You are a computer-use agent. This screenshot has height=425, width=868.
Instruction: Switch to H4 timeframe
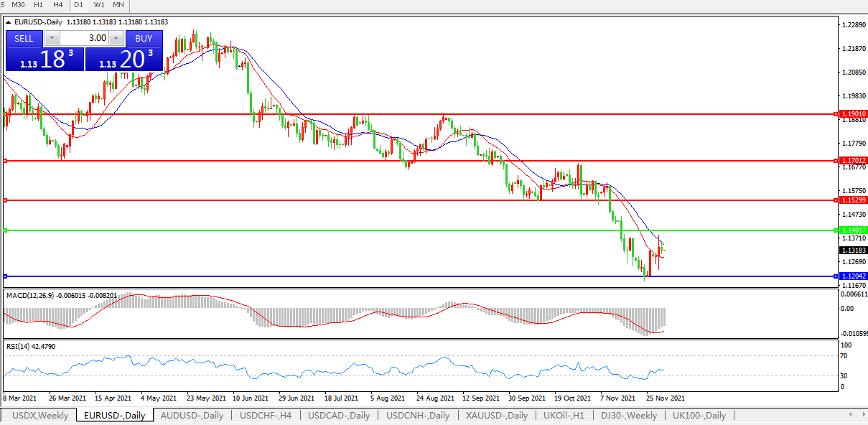pos(58,4)
